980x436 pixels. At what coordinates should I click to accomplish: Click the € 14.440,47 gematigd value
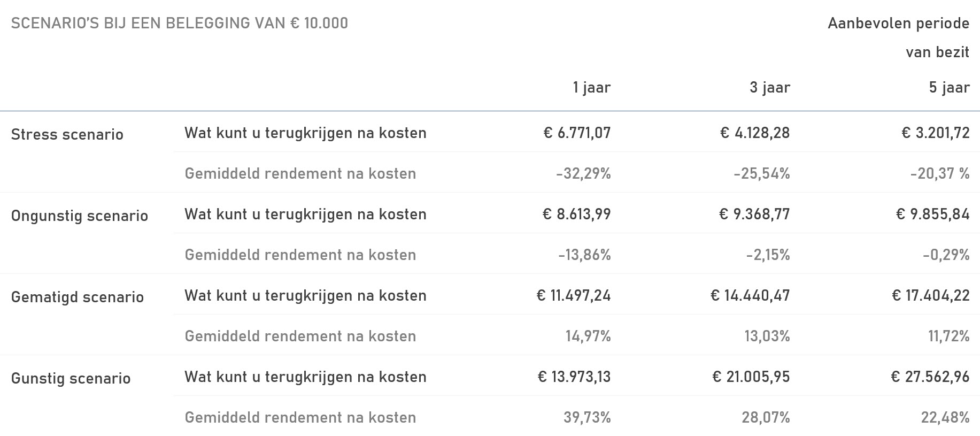pyautogui.click(x=750, y=295)
